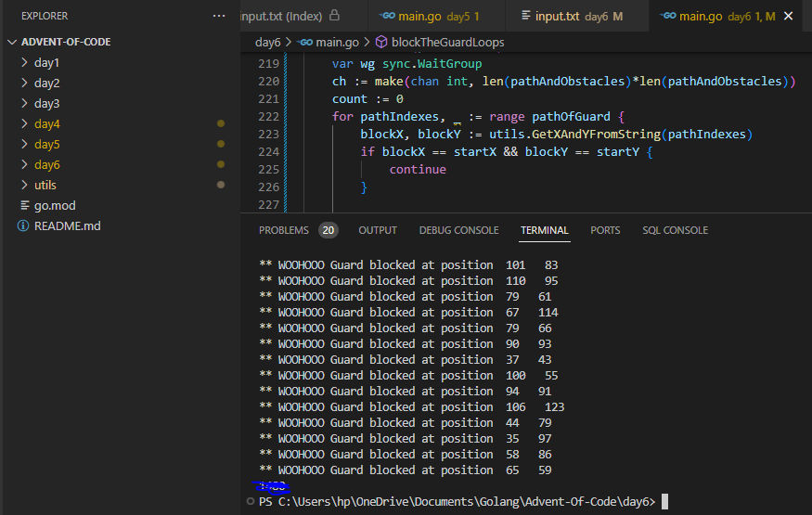Open Explorer views and more actions menu
The width and height of the screenshot is (812, 515).
point(219,16)
